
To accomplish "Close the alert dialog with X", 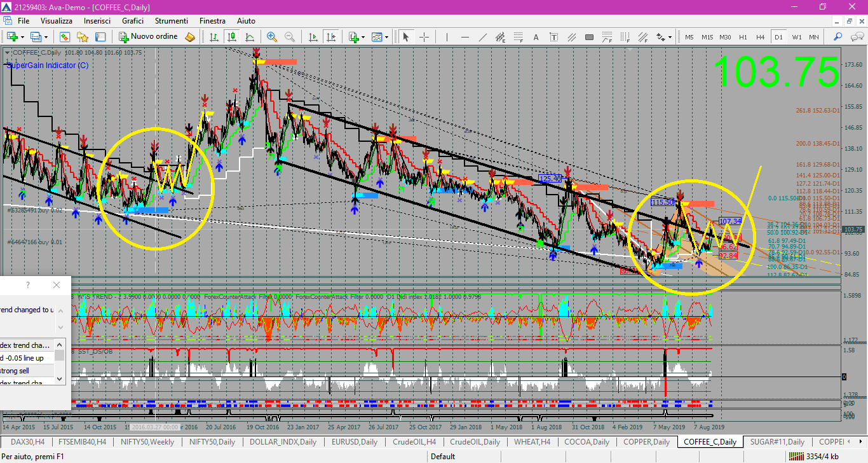I will [x=57, y=286].
